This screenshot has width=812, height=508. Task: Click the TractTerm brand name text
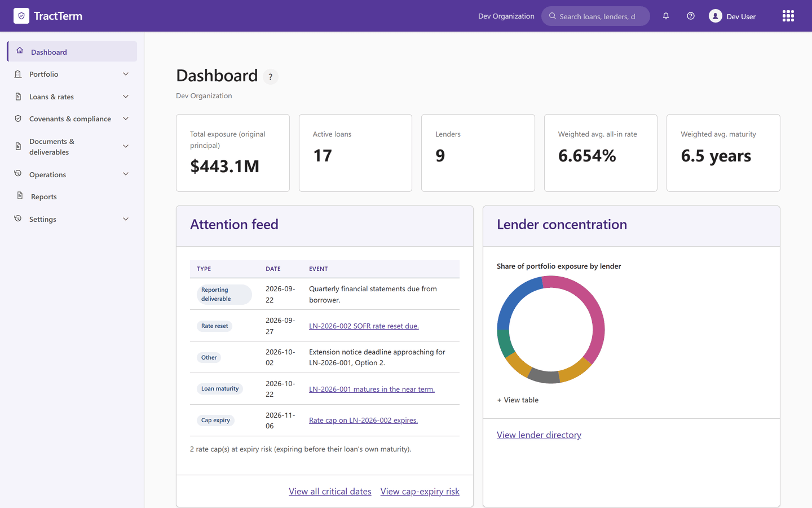coord(58,16)
